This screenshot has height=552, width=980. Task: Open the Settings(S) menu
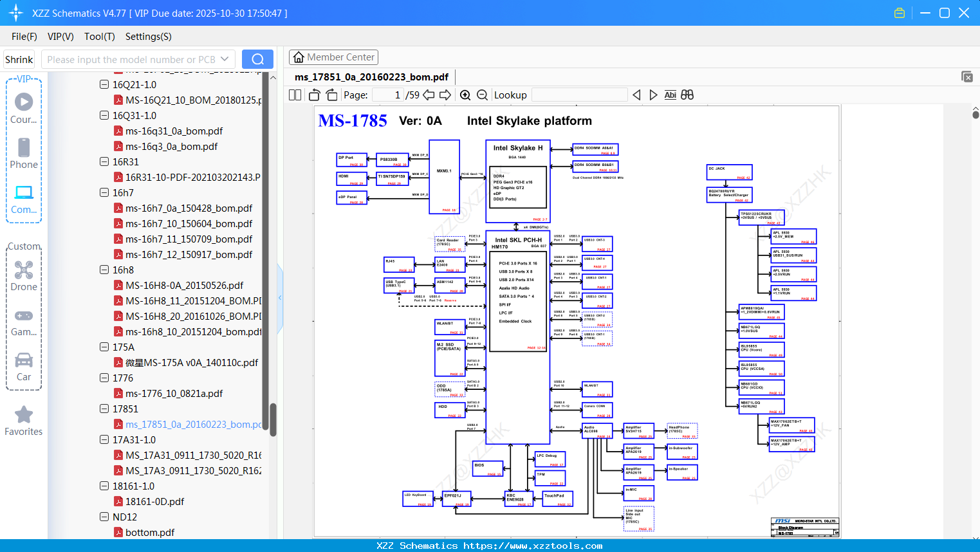[x=149, y=37]
